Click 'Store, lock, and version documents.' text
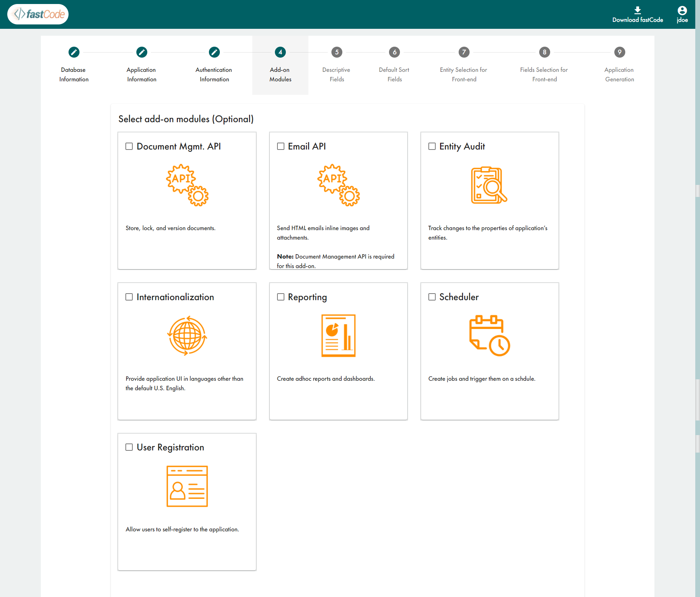This screenshot has height=597, width=700. point(171,228)
